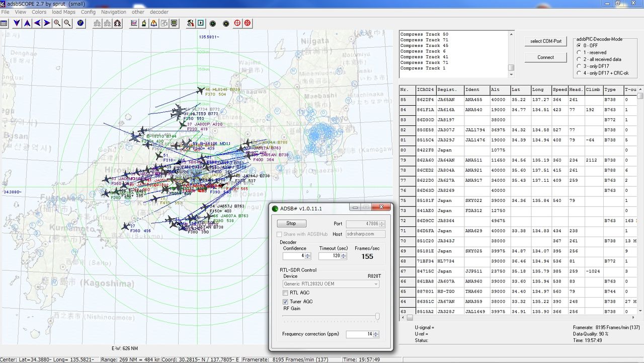This screenshot has height=363, width=644.
Task: Click the computer monitor toolbar icon
Action: tap(174, 23)
